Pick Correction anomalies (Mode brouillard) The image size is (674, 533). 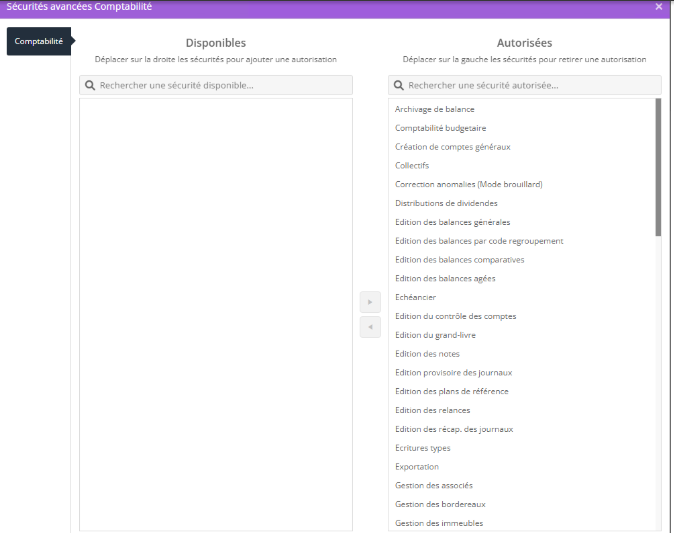468,184
